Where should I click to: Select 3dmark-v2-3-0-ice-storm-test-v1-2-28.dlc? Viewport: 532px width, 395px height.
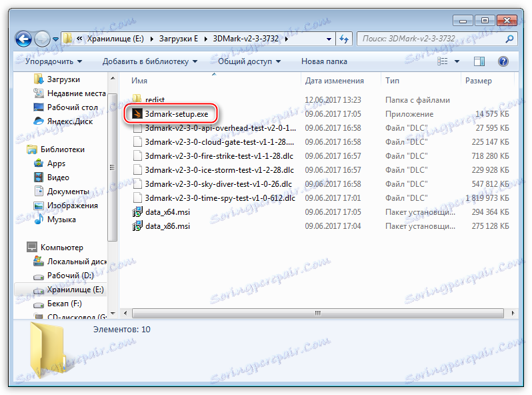tap(213, 170)
